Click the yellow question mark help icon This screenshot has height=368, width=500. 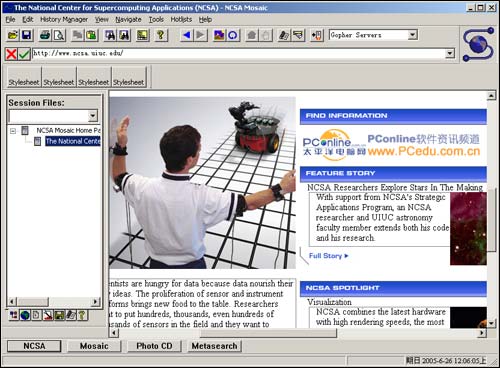(161, 35)
